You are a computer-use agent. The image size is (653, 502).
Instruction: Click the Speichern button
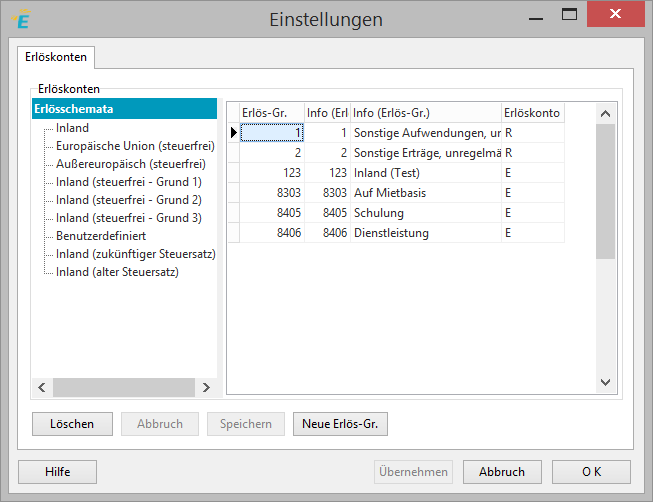[246, 424]
